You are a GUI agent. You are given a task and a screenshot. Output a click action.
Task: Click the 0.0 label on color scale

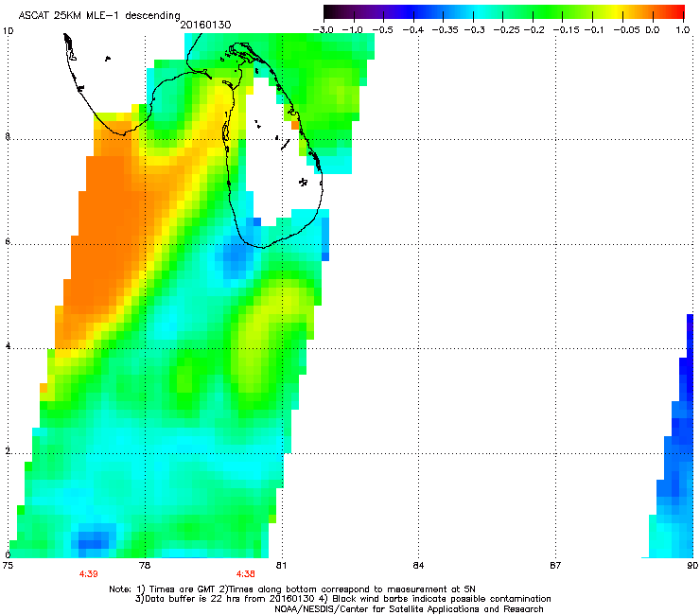653,30
